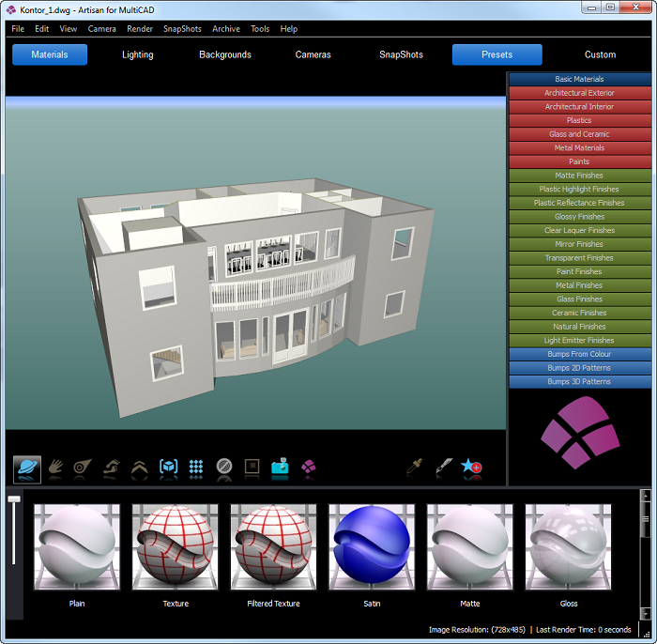Expand the Metal Materials category

coord(580,148)
